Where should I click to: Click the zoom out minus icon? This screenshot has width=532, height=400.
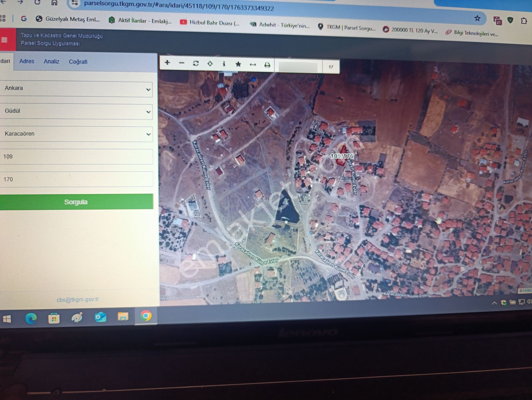(x=181, y=63)
